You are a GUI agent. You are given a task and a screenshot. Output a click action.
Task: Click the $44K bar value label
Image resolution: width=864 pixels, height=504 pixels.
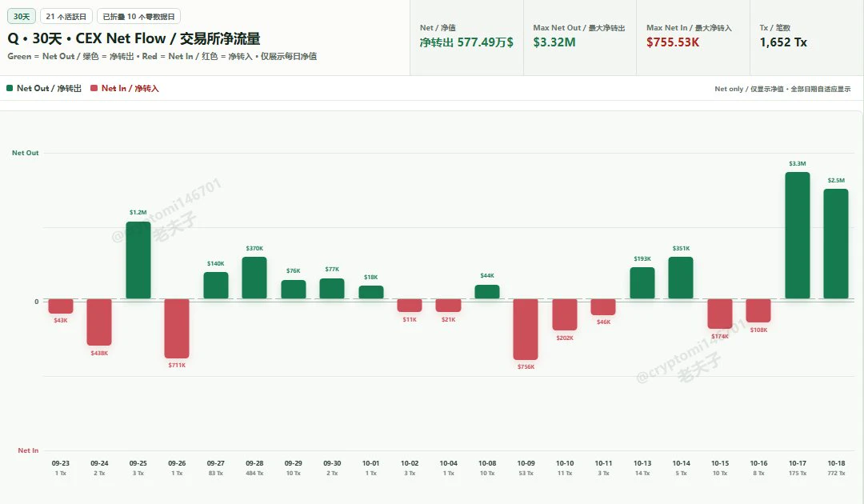(x=487, y=275)
